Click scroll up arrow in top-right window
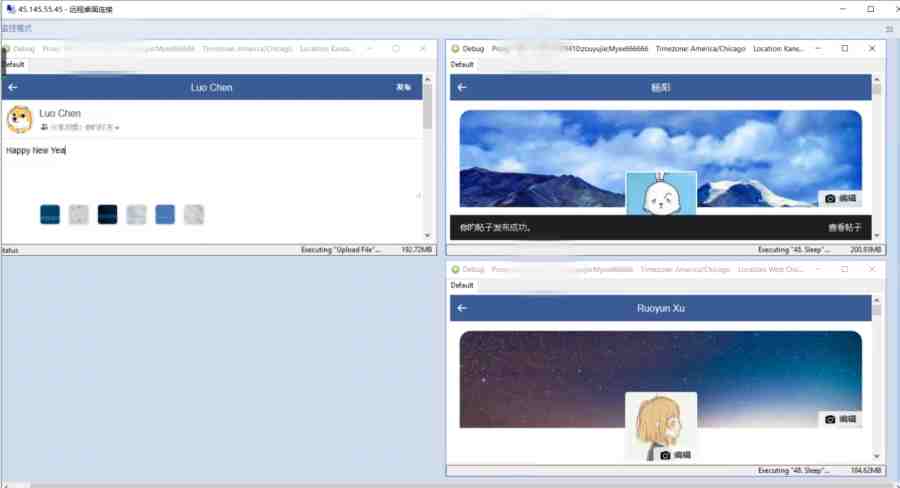This screenshot has width=900, height=488. tap(876, 79)
